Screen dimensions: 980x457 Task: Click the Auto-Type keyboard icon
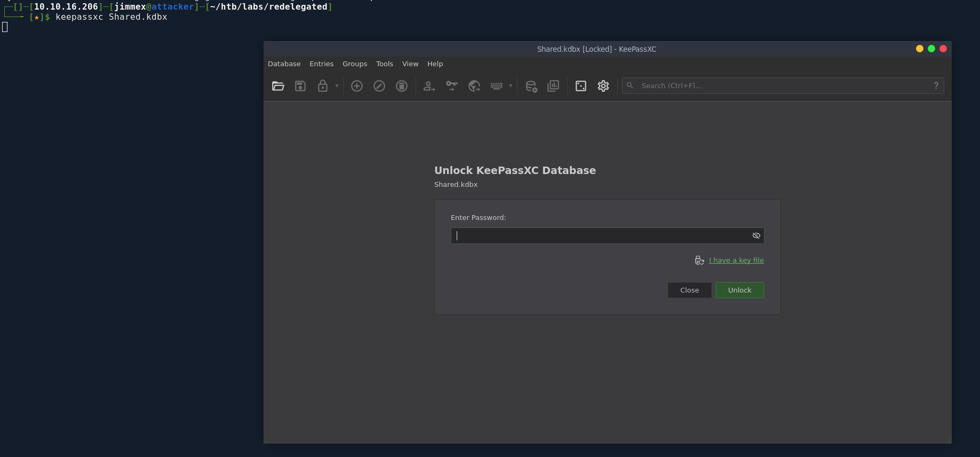(497, 86)
